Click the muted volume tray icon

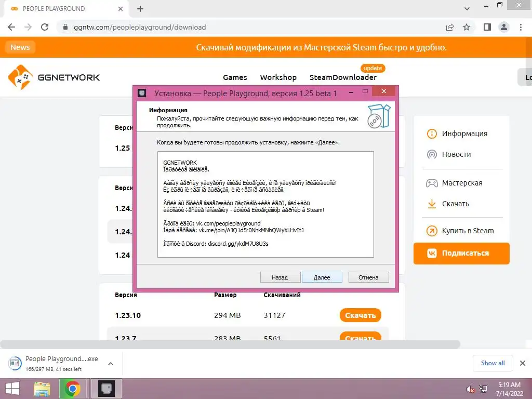[x=470, y=390]
